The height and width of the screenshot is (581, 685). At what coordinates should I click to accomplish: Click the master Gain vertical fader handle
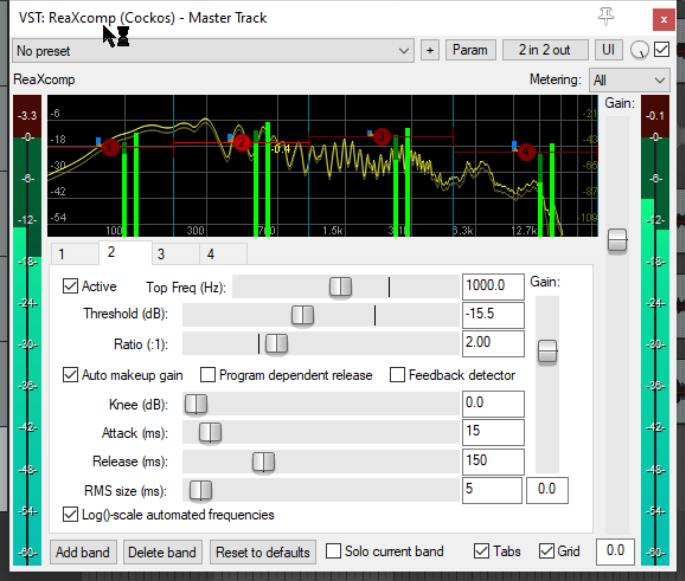[x=617, y=240]
